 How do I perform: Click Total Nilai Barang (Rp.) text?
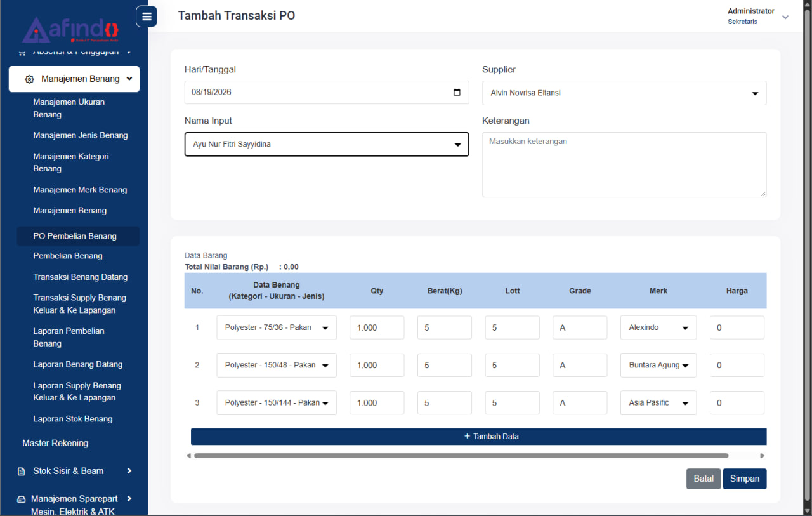226,267
